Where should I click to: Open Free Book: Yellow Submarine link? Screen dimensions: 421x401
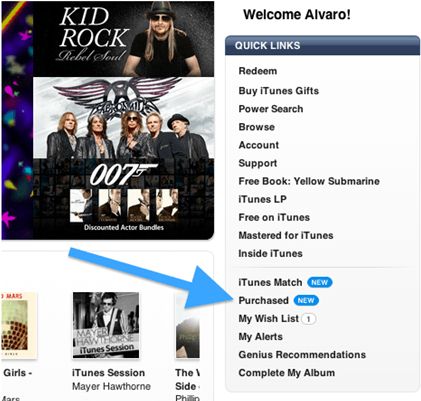point(309,181)
